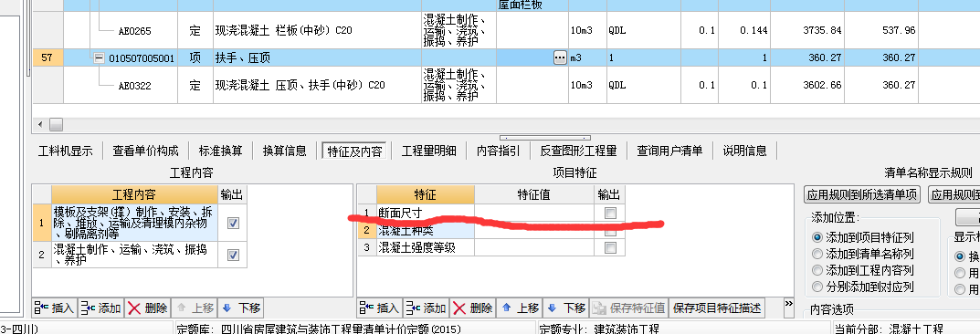Toggle output checkbox for 混凝土制作 work content

click(x=233, y=255)
